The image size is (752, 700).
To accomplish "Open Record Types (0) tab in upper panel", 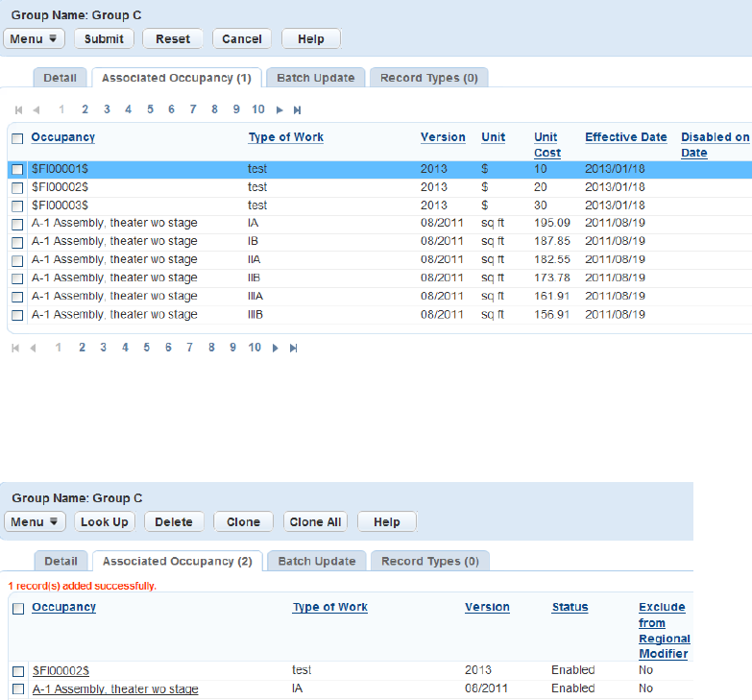I will coord(429,78).
